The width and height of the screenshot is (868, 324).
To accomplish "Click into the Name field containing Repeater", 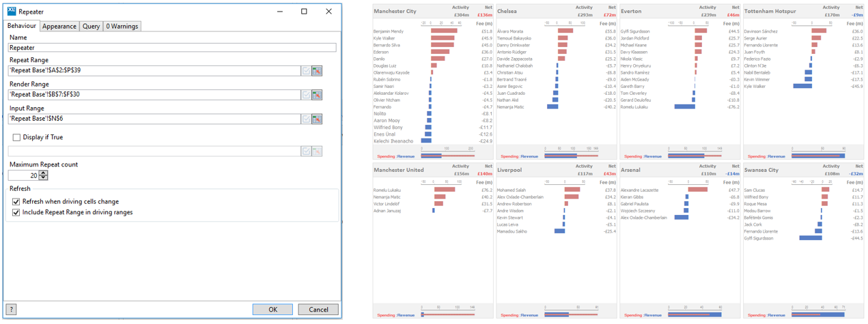I will pyautogui.click(x=172, y=48).
